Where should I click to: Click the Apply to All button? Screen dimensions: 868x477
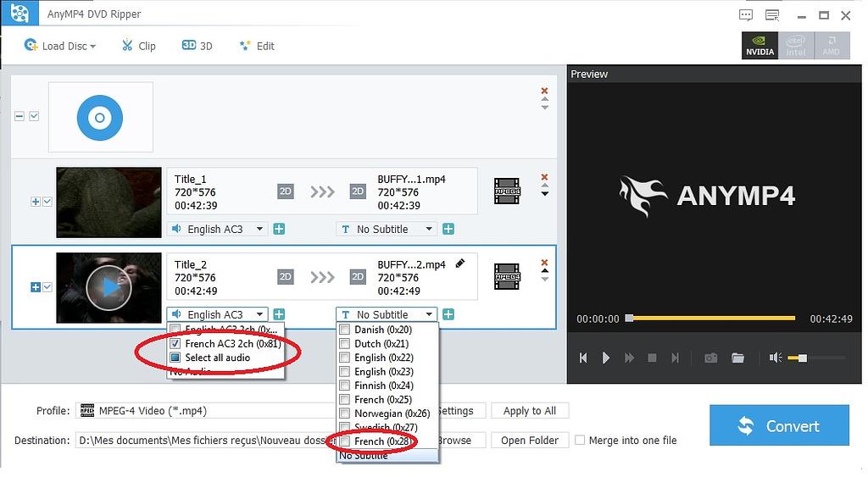coord(529,411)
